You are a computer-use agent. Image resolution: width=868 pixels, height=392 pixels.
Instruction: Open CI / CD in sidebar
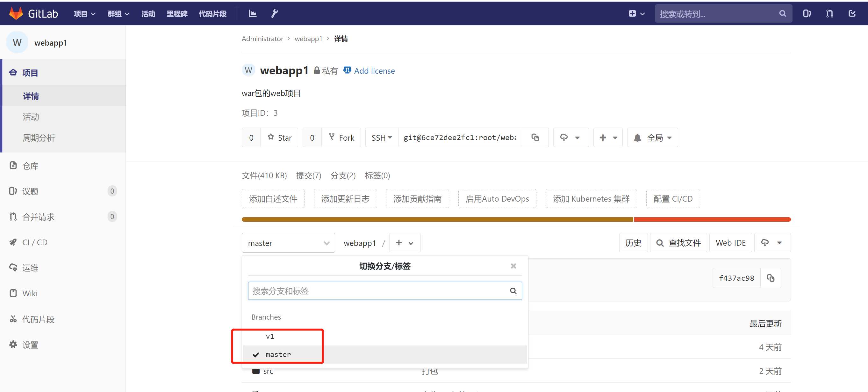pyautogui.click(x=35, y=242)
